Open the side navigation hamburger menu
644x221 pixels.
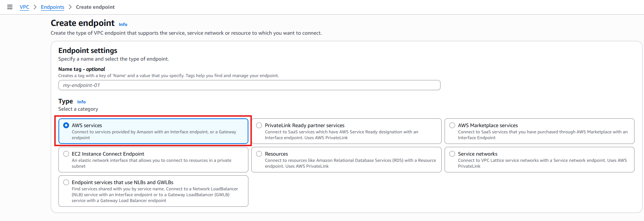[10, 7]
